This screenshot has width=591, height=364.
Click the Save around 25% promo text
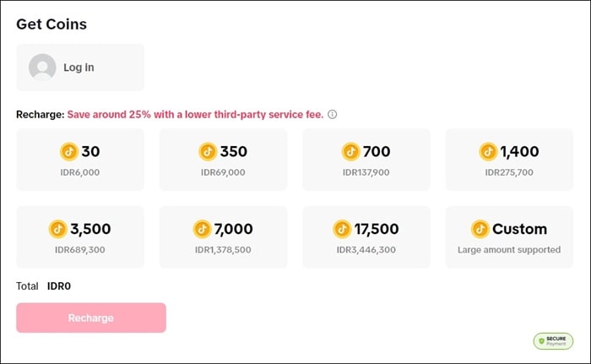click(x=195, y=115)
